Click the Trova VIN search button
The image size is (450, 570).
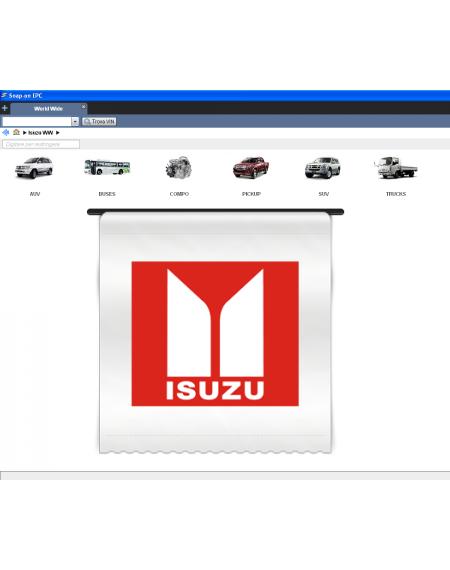coord(99,121)
